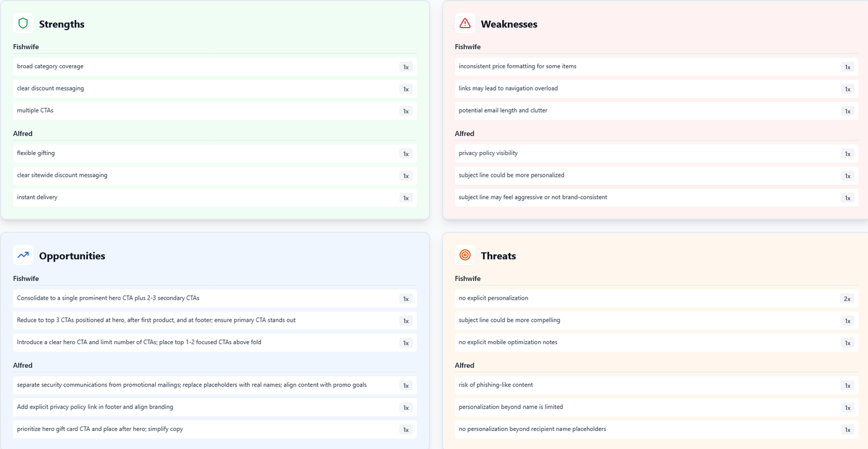
Task: Click 'no explicit mobile optimization notes' row
Action: coord(657,343)
